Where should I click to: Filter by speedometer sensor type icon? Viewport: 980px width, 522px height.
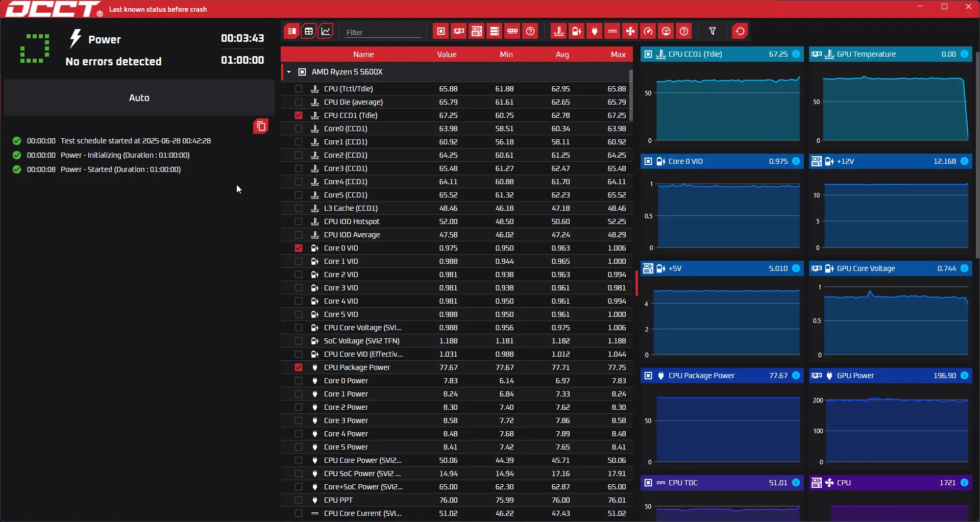[648, 32]
